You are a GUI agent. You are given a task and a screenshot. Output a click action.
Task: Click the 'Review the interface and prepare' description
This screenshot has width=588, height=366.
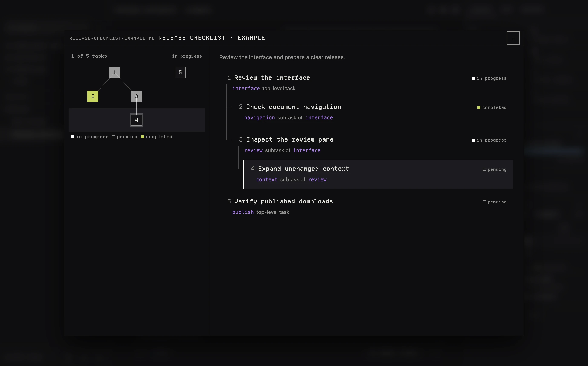tap(282, 57)
